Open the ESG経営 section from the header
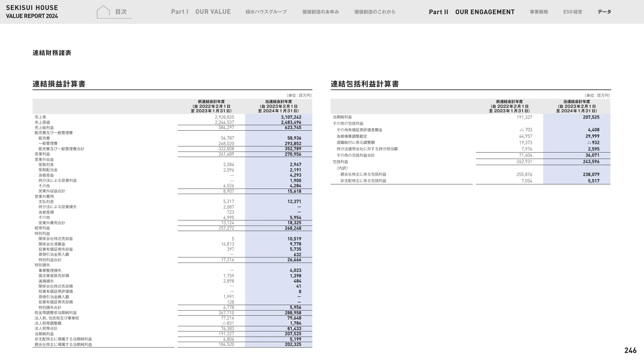The image size is (644, 362). [x=573, y=12]
